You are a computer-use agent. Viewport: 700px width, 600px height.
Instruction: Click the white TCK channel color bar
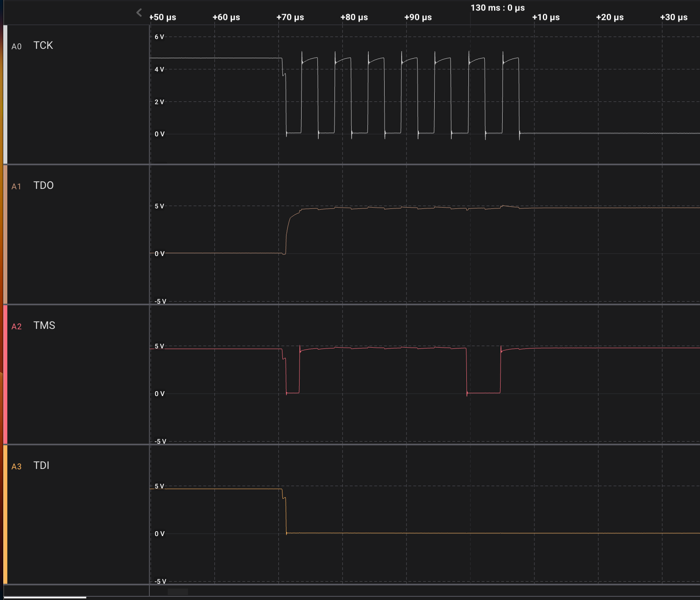coord(5,94)
